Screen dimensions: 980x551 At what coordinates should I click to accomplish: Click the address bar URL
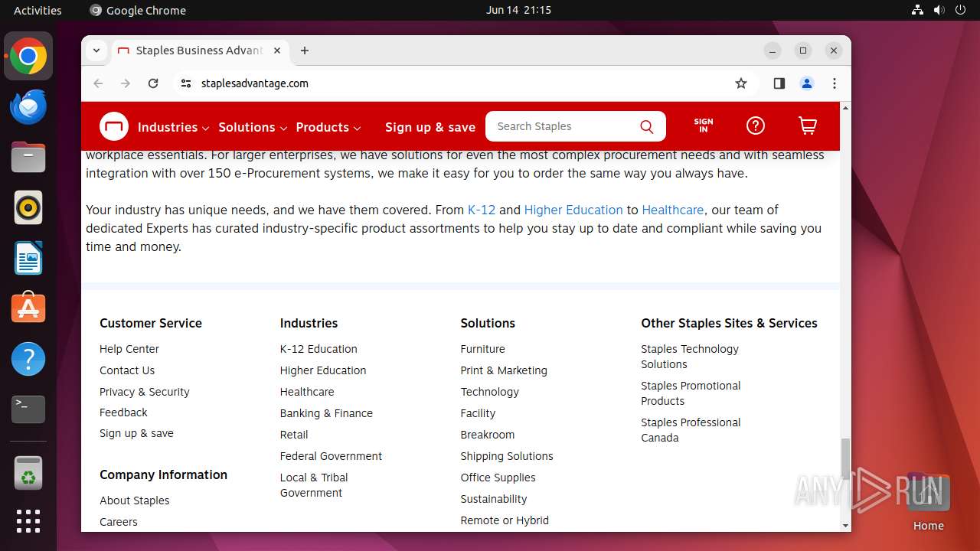click(255, 83)
